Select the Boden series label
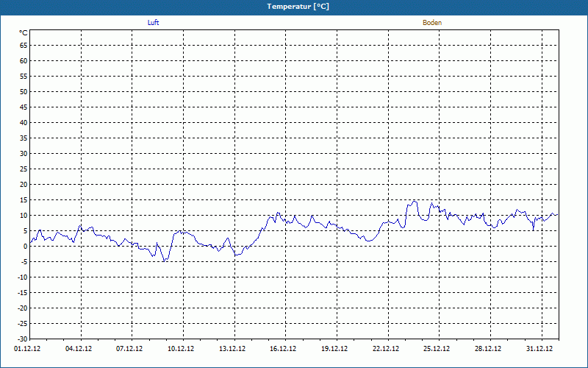This screenshot has height=368, width=588. point(432,23)
